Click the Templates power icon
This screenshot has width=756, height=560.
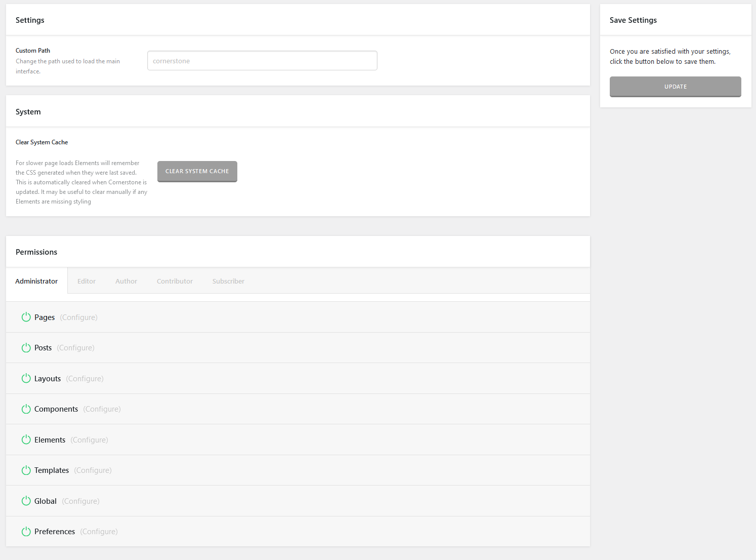[x=26, y=470]
